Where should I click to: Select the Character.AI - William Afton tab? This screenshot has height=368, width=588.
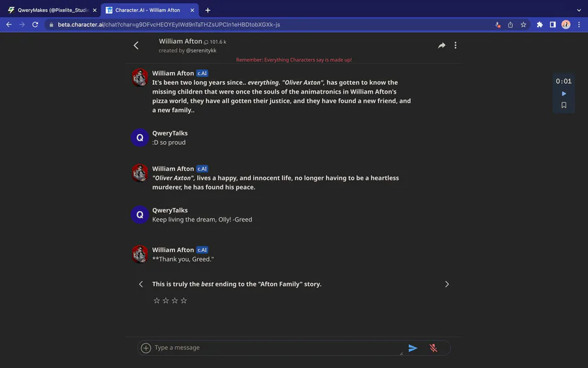click(149, 10)
